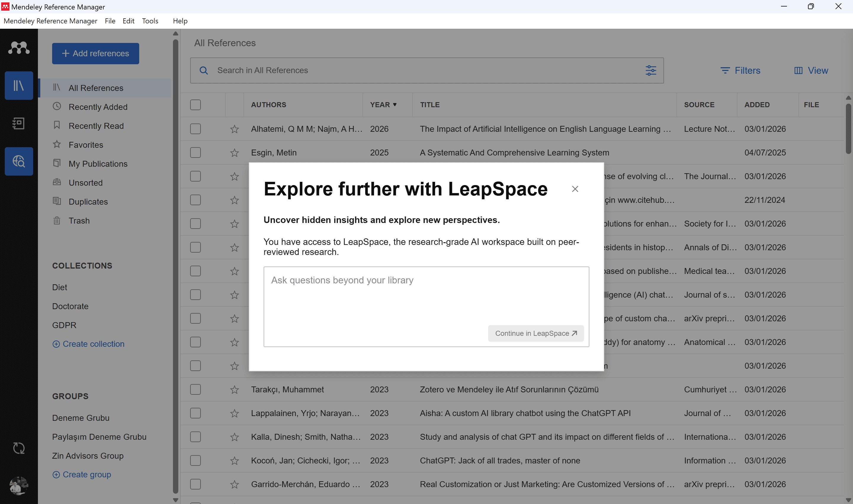
Task: Click the sync refresh icon
Action: point(19,448)
